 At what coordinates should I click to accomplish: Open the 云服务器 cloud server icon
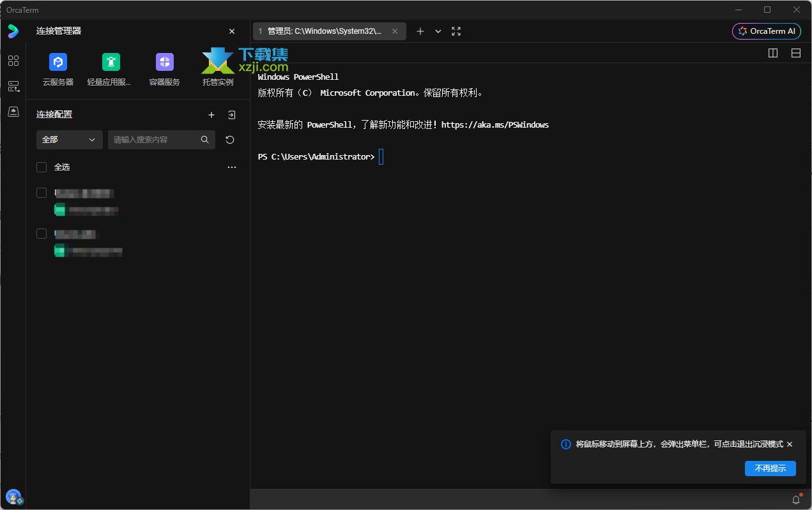coord(58,63)
